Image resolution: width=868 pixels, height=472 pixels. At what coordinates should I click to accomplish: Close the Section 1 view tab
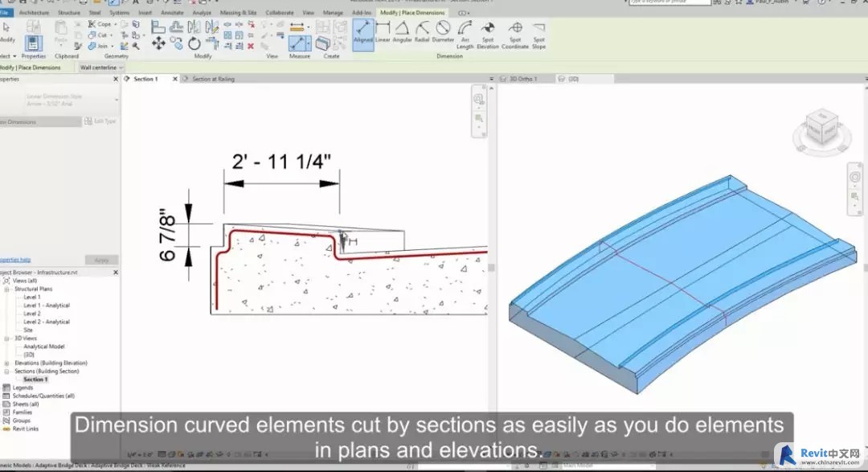(x=175, y=80)
